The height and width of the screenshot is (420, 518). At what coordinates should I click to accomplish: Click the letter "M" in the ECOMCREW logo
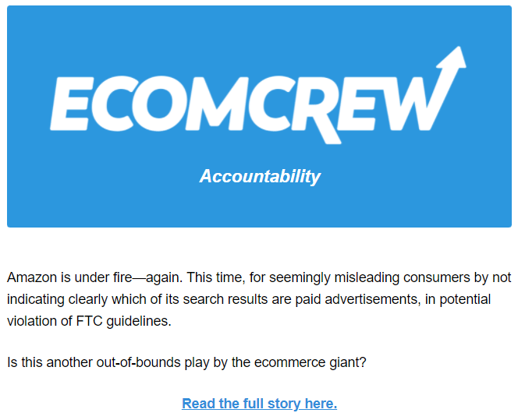click(218, 104)
